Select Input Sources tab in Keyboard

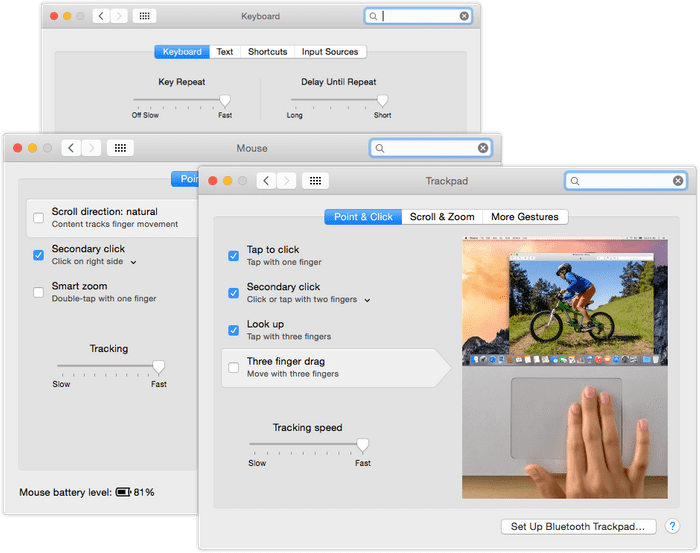[330, 52]
